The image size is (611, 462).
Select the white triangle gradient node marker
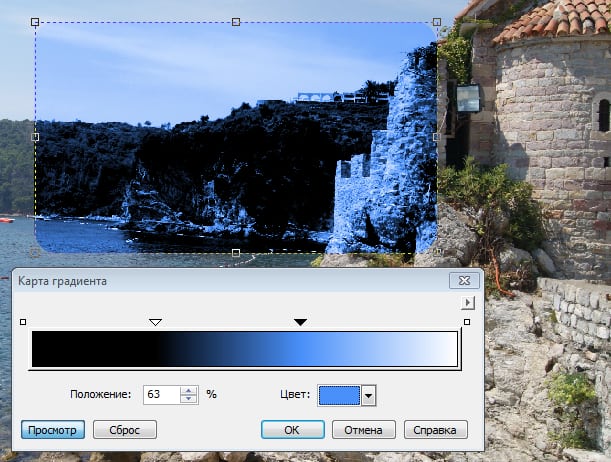[x=155, y=322]
